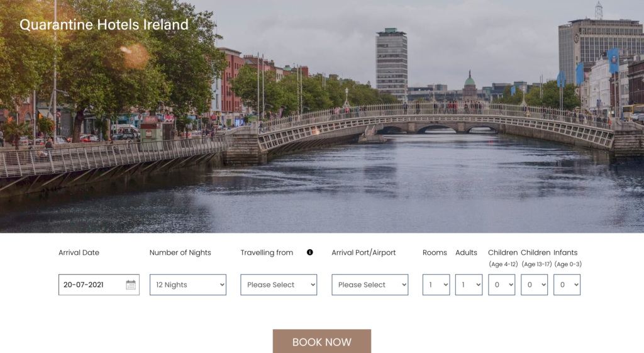Expand the Travelling from Please Select dropdown

point(279,285)
